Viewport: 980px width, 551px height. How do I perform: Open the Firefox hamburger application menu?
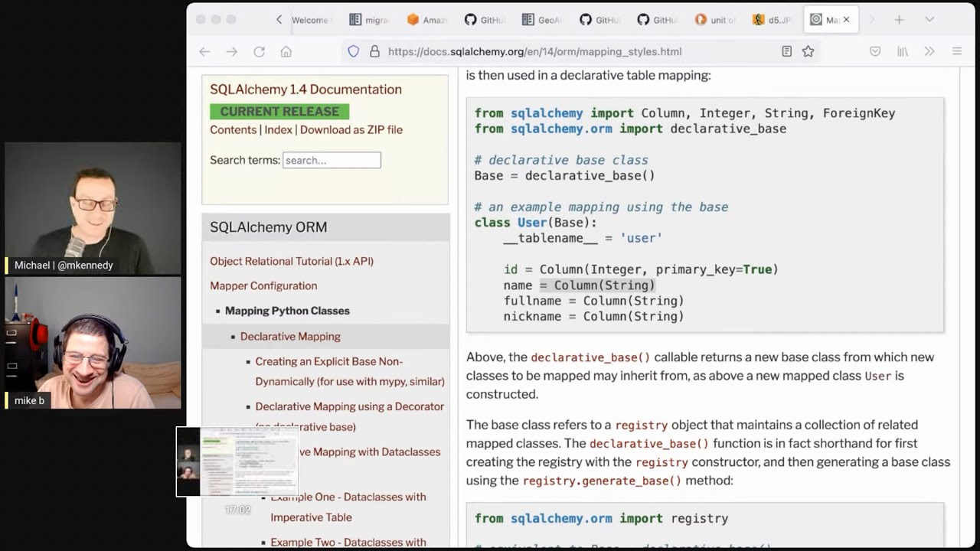(x=956, y=51)
